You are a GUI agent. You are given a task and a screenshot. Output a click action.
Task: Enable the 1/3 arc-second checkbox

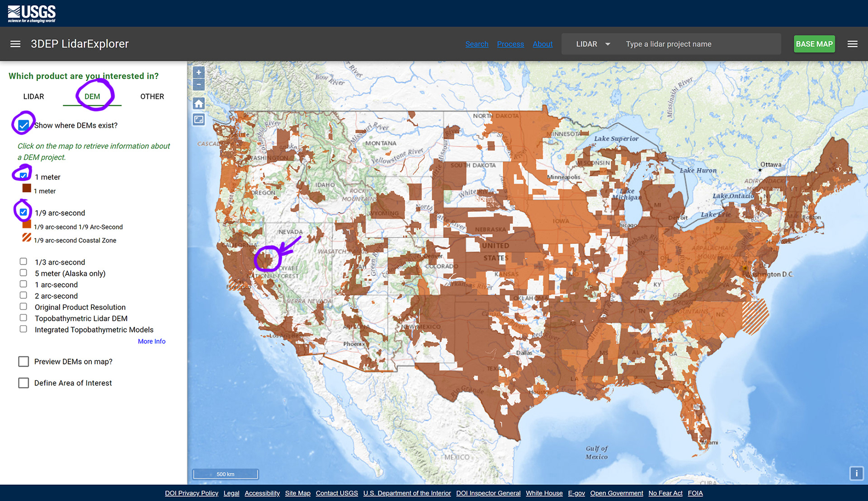tap(24, 262)
